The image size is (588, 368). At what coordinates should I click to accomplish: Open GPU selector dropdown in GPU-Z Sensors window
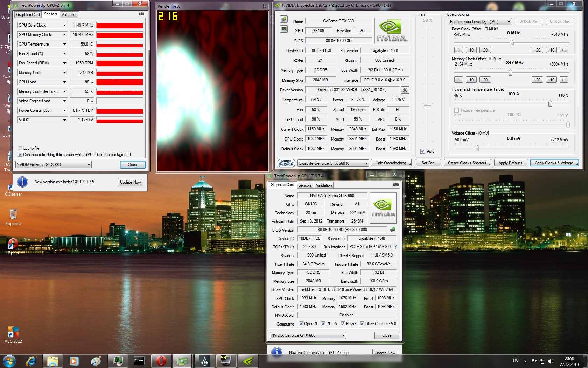click(54, 165)
